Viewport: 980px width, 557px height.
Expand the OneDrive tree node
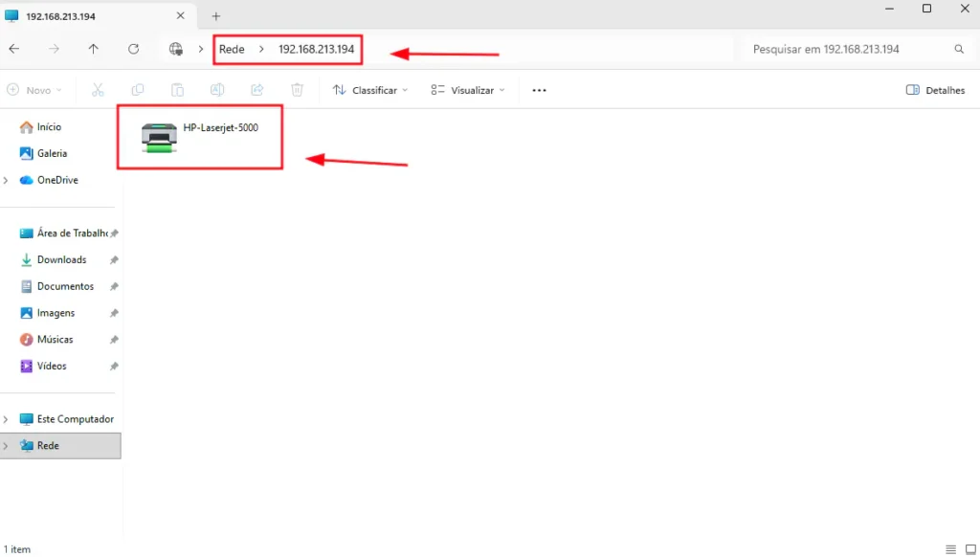7,180
